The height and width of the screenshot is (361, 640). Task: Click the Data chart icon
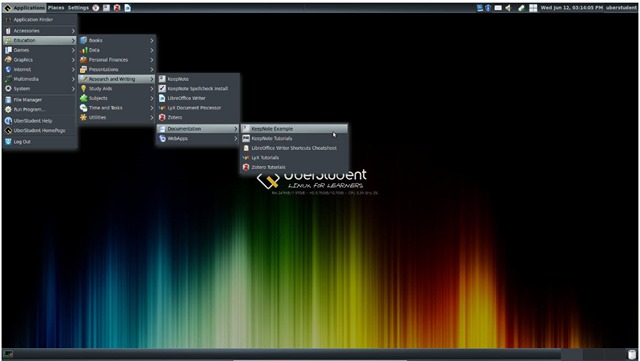point(84,50)
